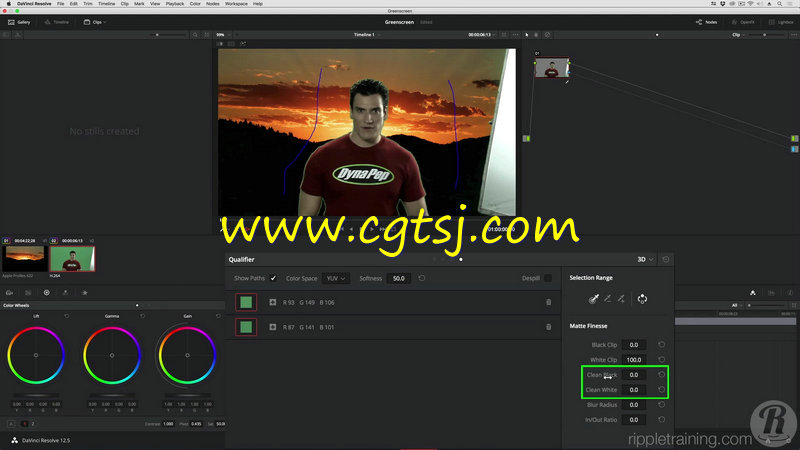The image size is (800, 450).
Task: Open the Camera Raw palette
Action: pos(9,293)
